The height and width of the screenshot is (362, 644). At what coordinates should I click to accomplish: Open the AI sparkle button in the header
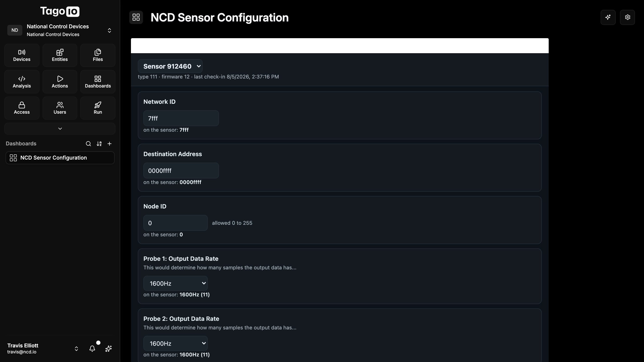(x=608, y=17)
